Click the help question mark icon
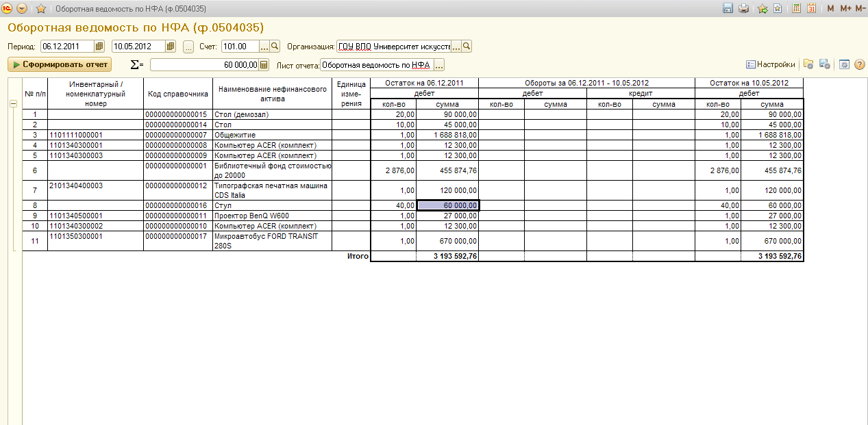868x425 pixels. (859, 64)
